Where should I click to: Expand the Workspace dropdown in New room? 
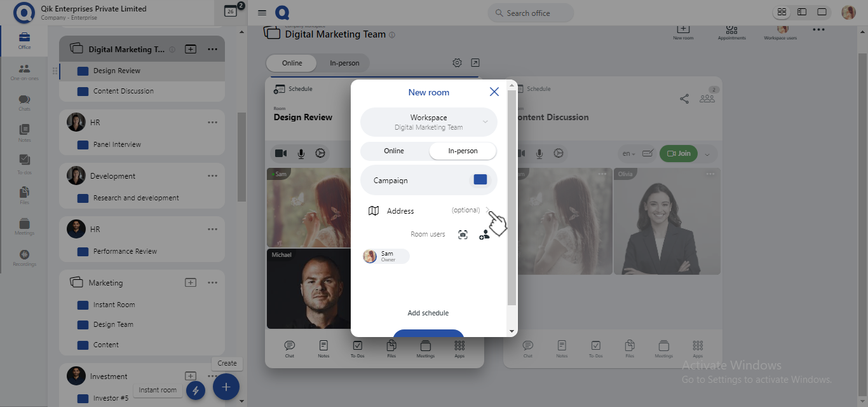point(485,122)
